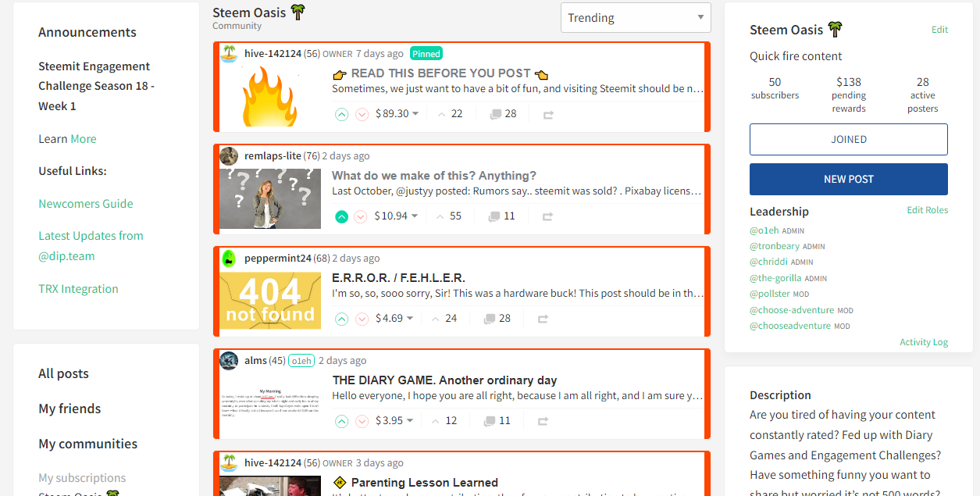Viewport: 980px width, 496px height.
Task: Upvote the E.R.R.O.R. / F.E.H.L.E.R. post
Action: coord(341,319)
